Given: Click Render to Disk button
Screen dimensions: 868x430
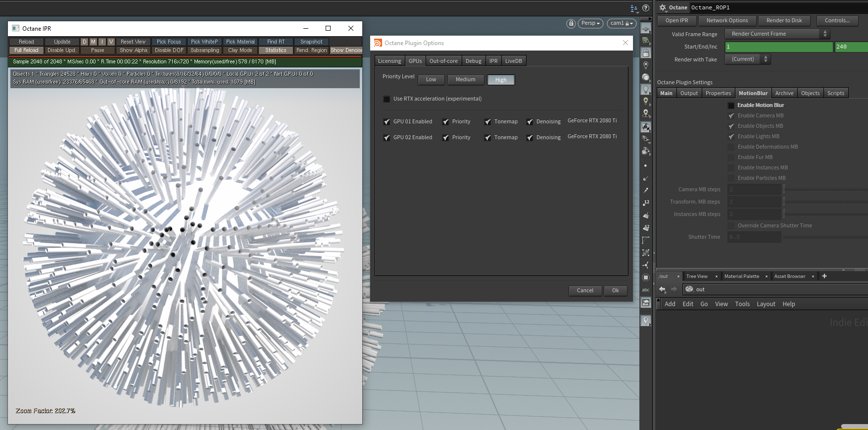Looking at the screenshot, I should click(x=784, y=20).
